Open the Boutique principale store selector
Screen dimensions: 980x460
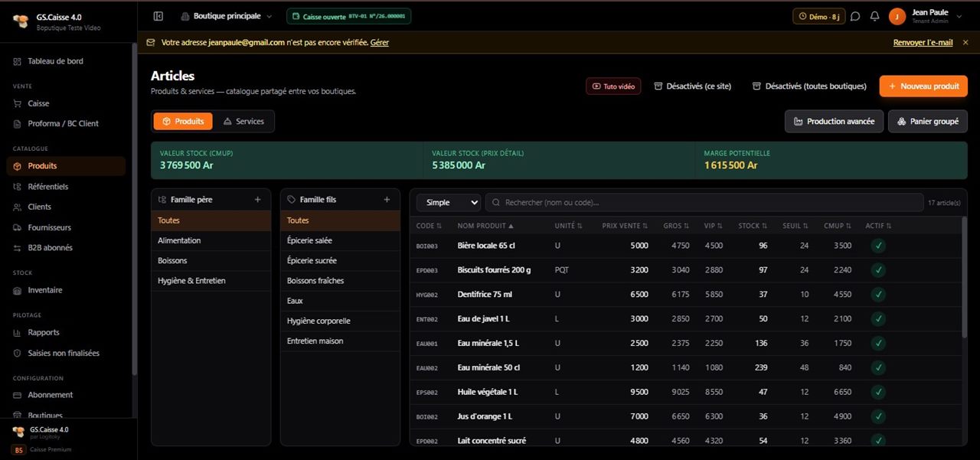point(227,16)
